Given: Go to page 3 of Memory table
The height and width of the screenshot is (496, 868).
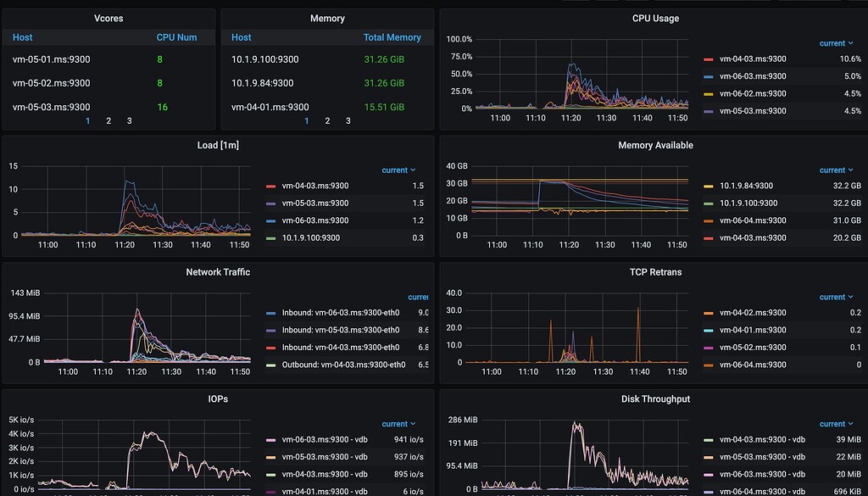Looking at the screenshot, I should (x=348, y=121).
